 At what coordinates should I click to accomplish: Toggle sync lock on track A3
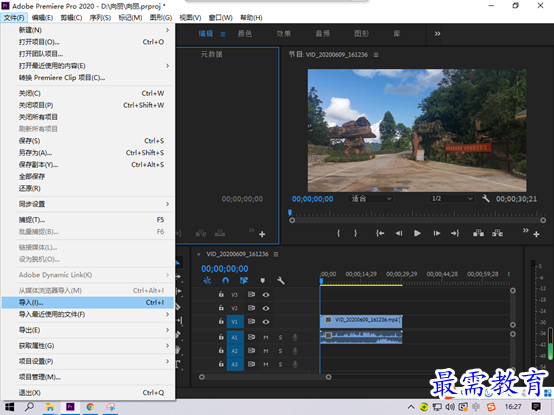point(251,364)
